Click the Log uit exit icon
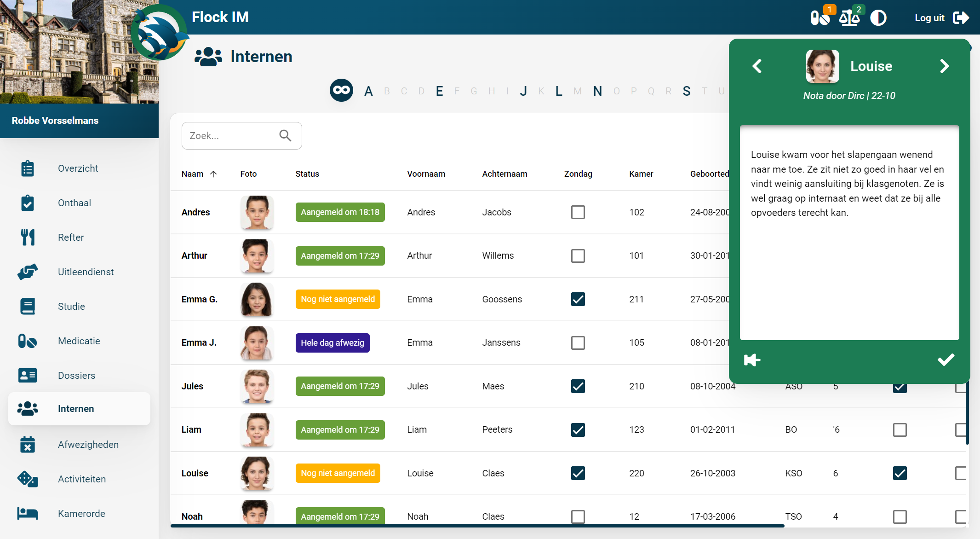The image size is (980, 539). pos(961,18)
